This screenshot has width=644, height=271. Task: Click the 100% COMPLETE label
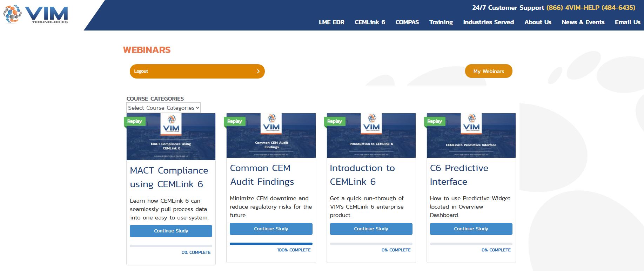coord(294,250)
